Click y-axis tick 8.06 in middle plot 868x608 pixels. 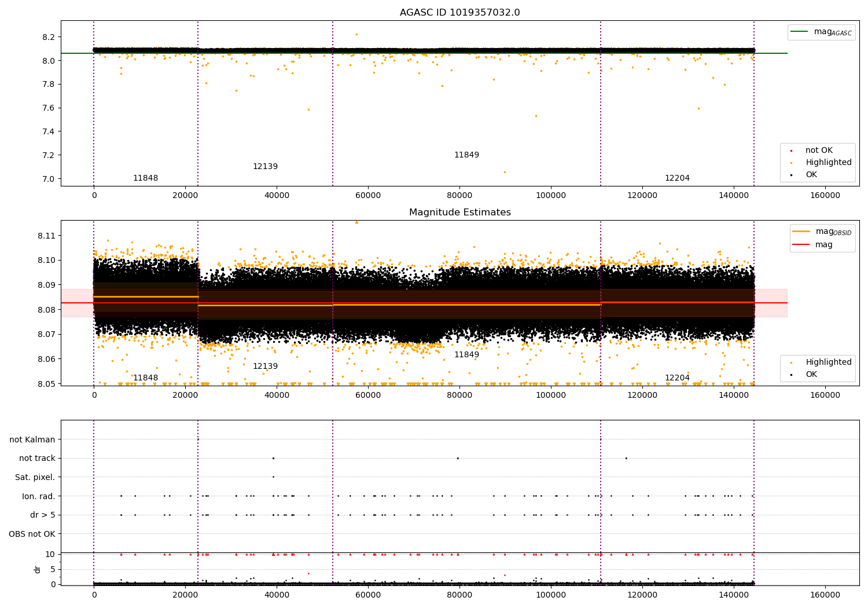46,360
